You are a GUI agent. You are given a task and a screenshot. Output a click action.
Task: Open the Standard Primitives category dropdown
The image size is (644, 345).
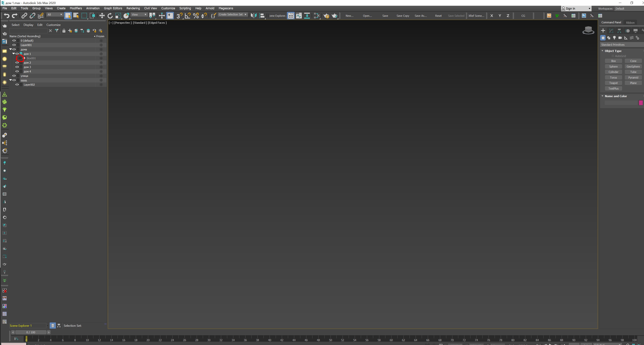coord(622,45)
